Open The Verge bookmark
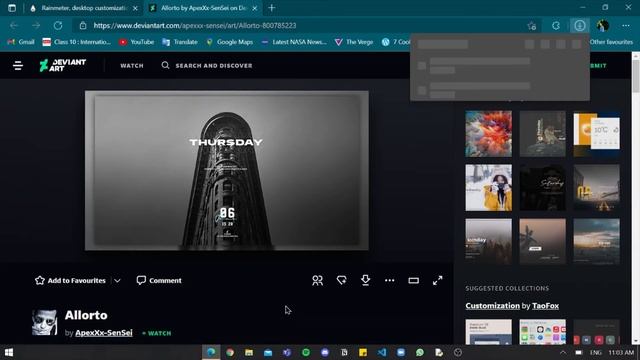The image size is (640, 360). (x=354, y=42)
